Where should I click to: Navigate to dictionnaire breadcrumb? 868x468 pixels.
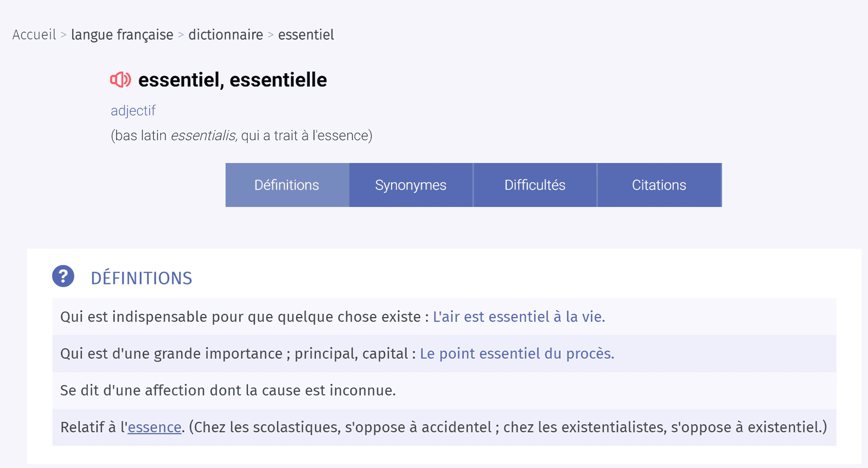(226, 35)
